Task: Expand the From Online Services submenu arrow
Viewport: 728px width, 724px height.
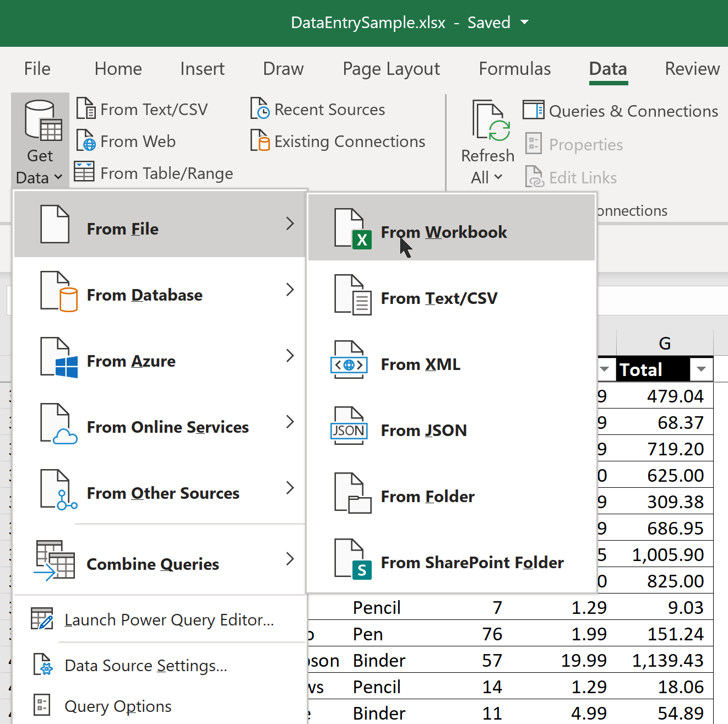Action: tap(290, 422)
